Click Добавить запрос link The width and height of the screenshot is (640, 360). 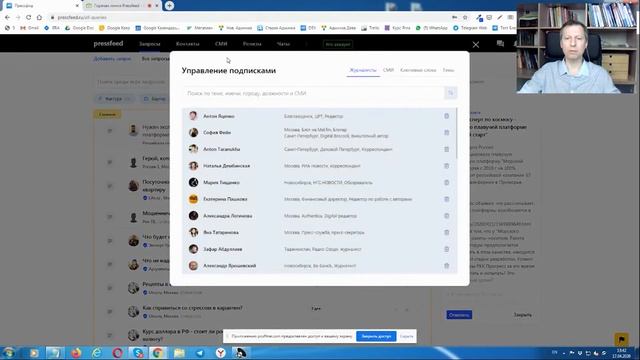tap(112, 59)
